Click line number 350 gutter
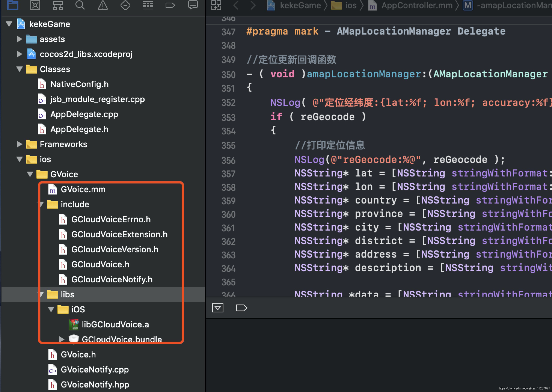Image resolution: width=552 pixels, height=392 pixels. point(228,75)
